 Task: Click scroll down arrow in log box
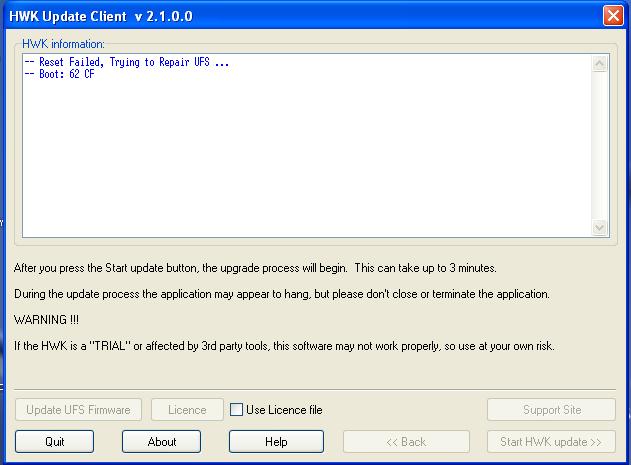point(600,227)
